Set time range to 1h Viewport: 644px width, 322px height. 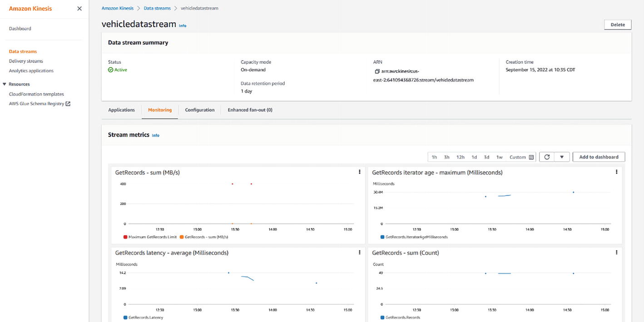point(434,157)
